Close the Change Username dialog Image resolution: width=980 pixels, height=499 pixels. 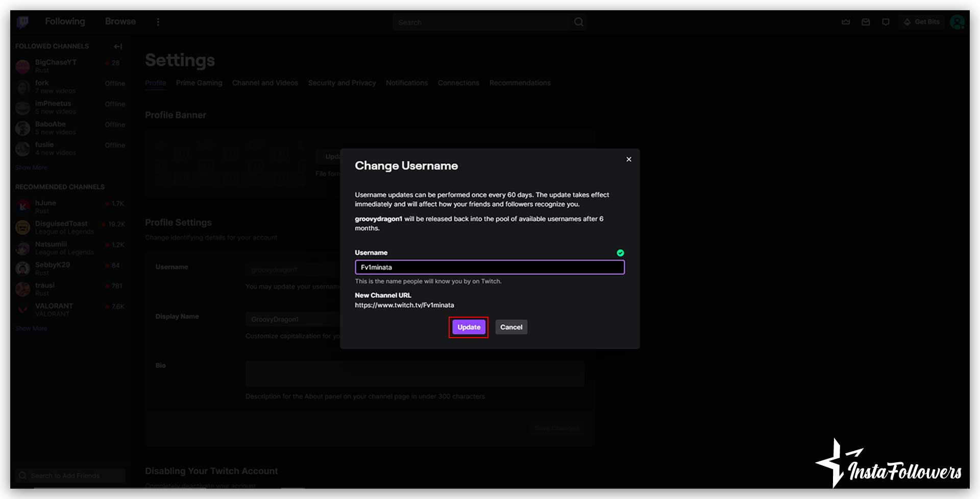629,159
